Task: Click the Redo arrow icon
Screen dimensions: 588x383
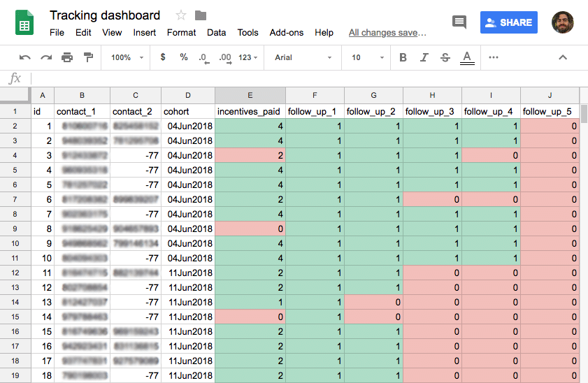Action: pyautogui.click(x=46, y=57)
